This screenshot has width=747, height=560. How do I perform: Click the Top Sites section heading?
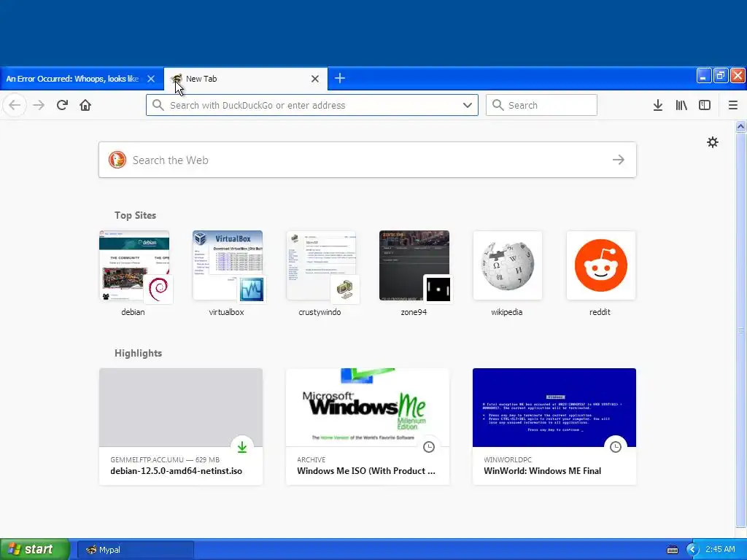click(x=135, y=215)
